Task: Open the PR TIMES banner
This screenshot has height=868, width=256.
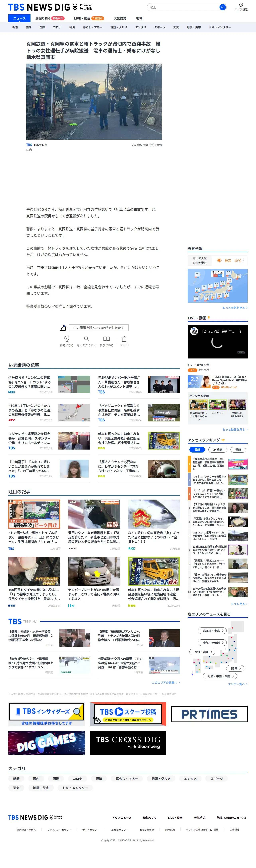Action: [x=209, y=714]
